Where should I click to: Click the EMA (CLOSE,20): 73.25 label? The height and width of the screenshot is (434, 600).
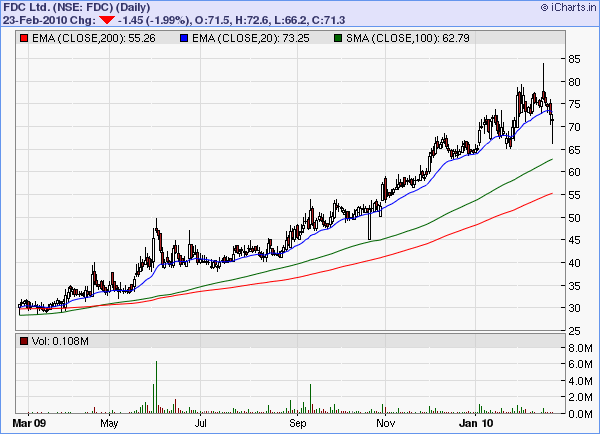[251, 38]
